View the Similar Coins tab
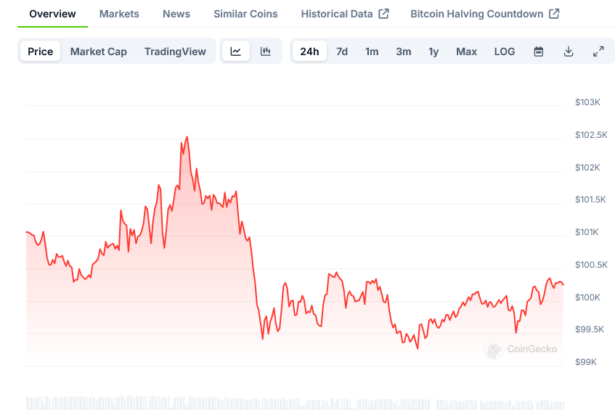The height and width of the screenshot is (410, 615). tap(245, 14)
